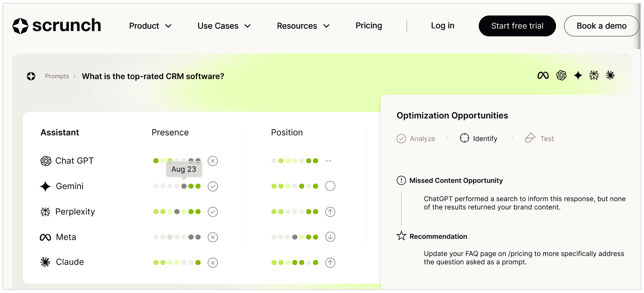Expand the Resources navigation menu
The height and width of the screenshot is (293, 644).
click(x=303, y=26)
